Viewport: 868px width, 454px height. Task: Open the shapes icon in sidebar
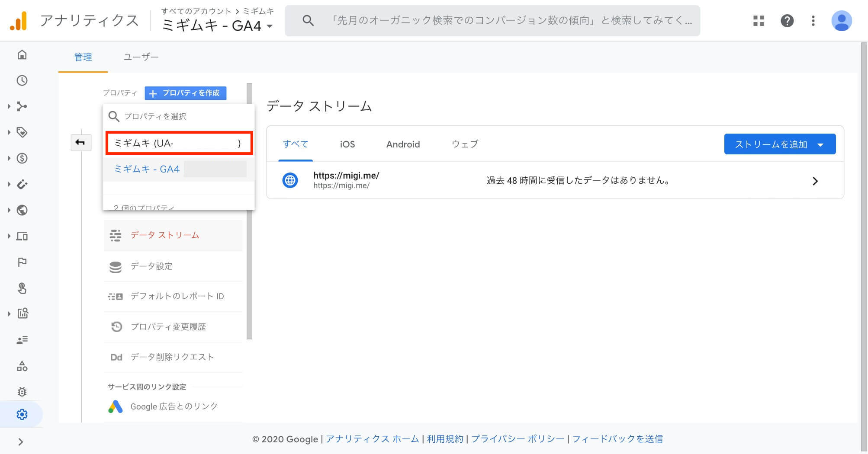22,366
